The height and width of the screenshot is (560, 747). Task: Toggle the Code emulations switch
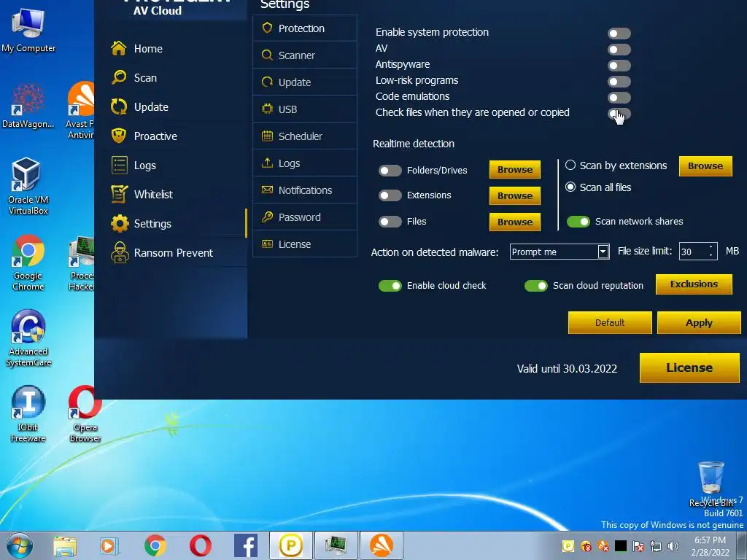click(619, 98)
